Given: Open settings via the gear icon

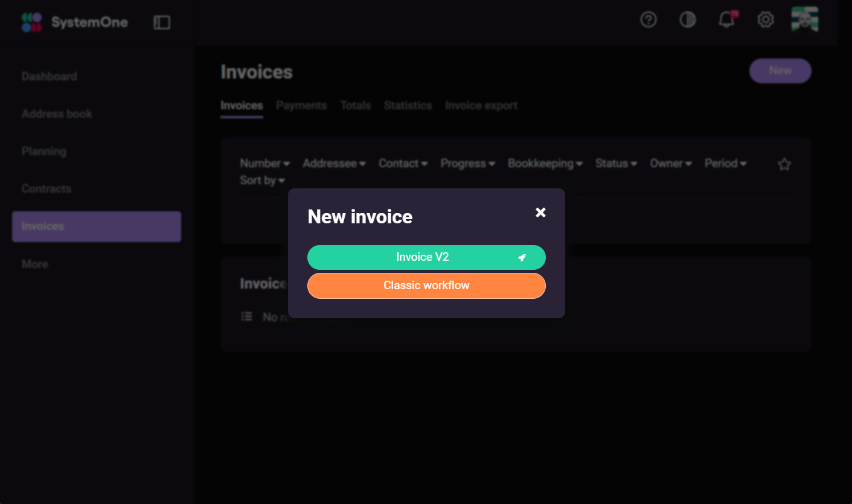Looking at the screenshot, I should pyautogui.click(x=765, y=20).
